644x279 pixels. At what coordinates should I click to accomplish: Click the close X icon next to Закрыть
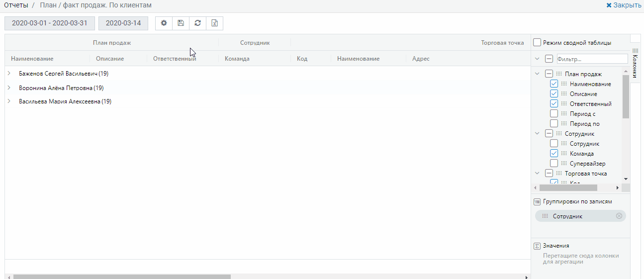pos(609,5)
